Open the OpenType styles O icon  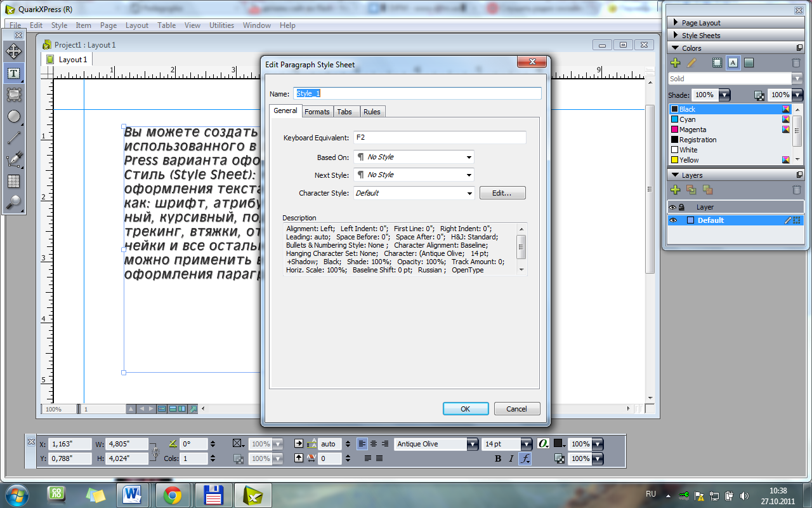(x=543, y=444)
